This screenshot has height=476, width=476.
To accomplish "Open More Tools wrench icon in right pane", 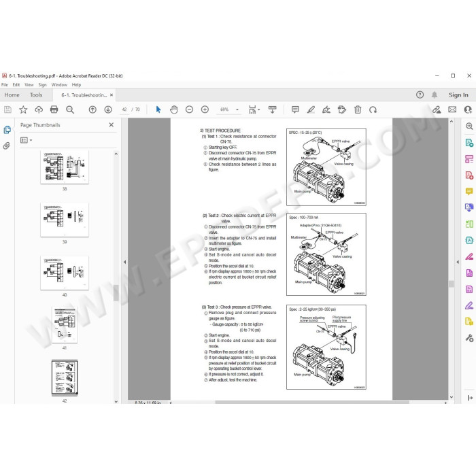I will tap(469, 338).
